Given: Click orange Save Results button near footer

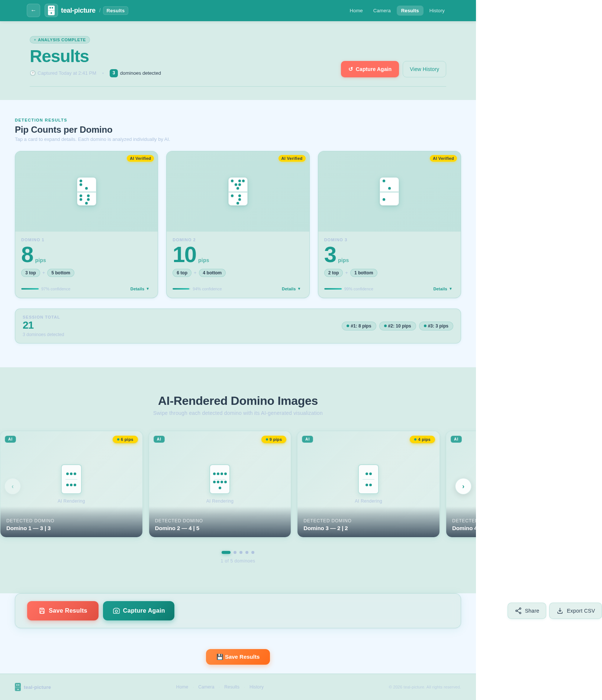Looking at the screenshot, I should pyautogui.click(x=238, y=657).
